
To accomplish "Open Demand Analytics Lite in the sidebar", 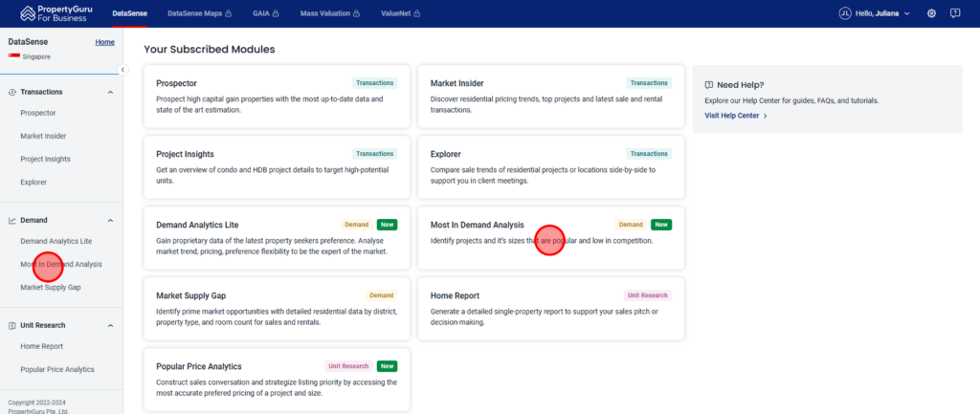I will pyautogui.click(x=56, y=241).
